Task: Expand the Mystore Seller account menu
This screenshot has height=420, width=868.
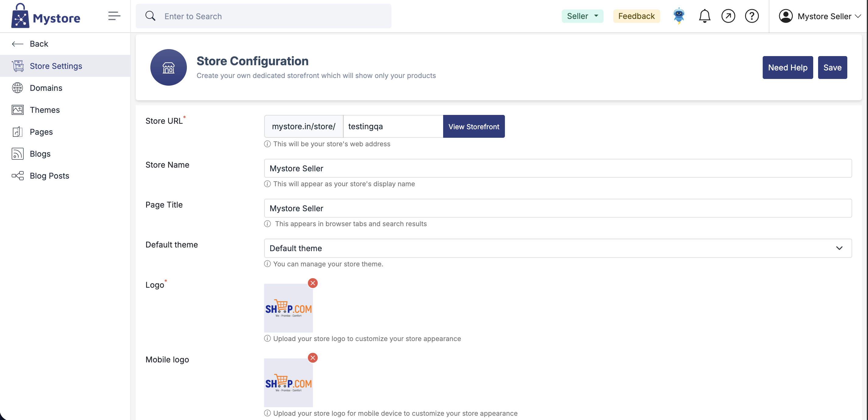Action: coord(820,16)
